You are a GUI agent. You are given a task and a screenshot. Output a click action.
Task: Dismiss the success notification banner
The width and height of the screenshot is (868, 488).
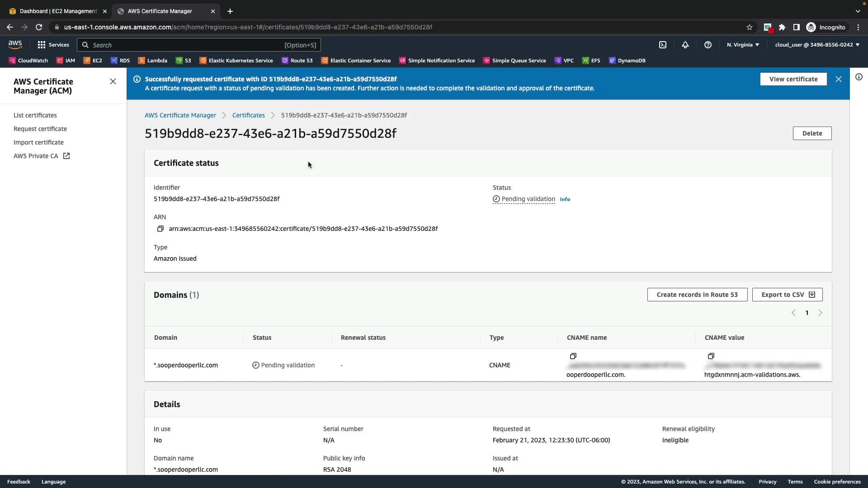click(x=838, y=79)
